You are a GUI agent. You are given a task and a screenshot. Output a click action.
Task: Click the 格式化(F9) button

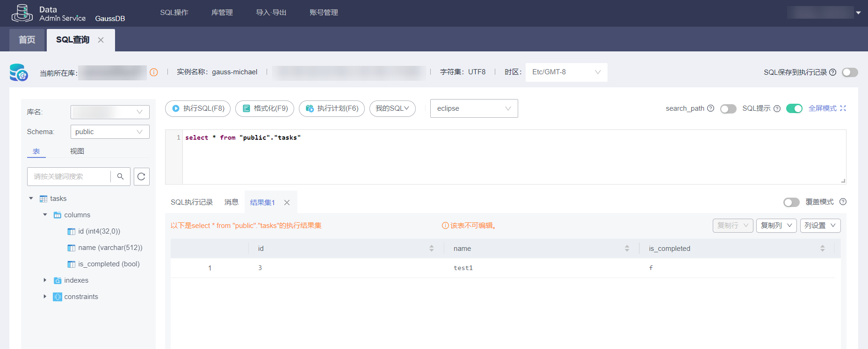(x=265, y=108)
